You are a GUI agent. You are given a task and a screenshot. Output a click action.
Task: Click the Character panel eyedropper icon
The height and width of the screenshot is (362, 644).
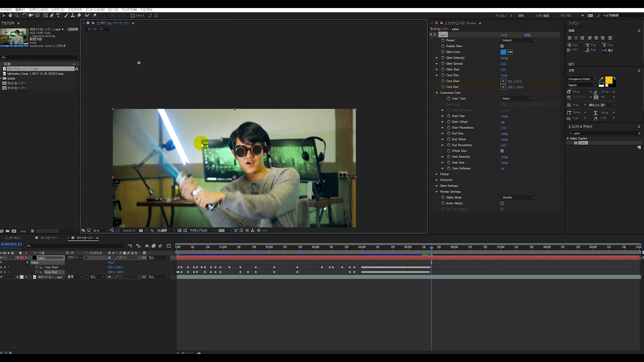point(601,79)
